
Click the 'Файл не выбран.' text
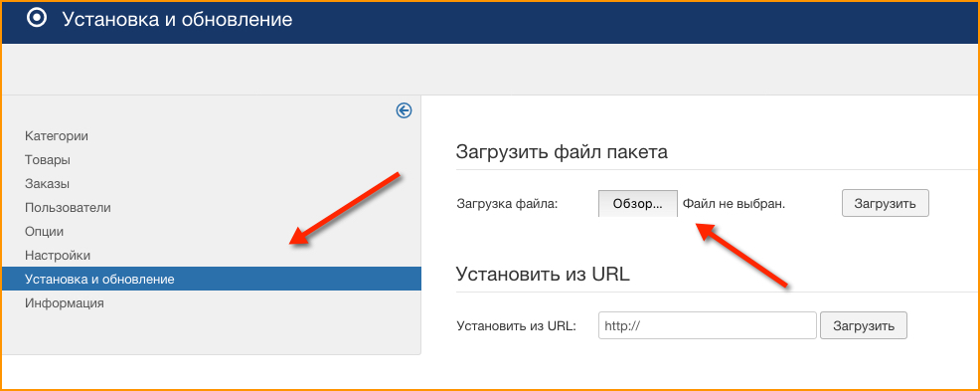[x=734, y=203]
